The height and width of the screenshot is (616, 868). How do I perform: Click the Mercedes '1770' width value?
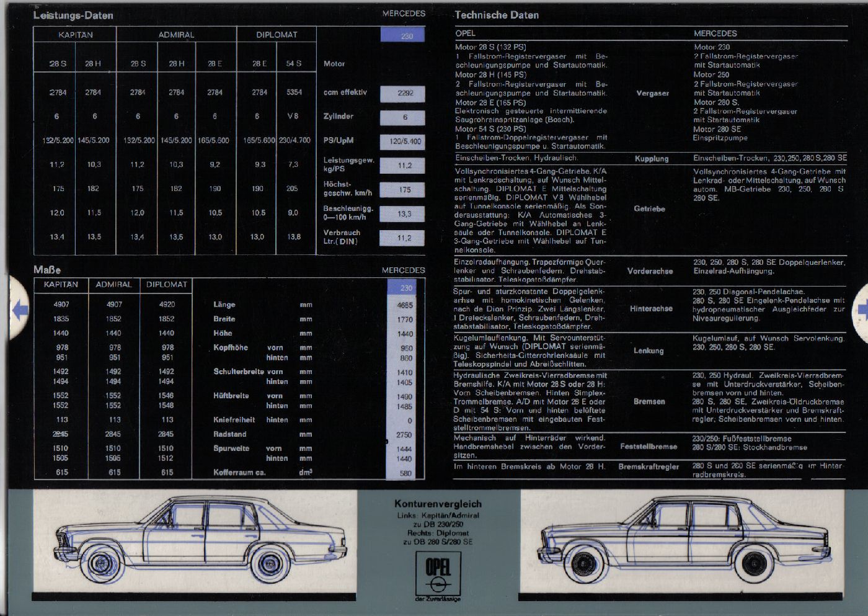click(405, 320)
